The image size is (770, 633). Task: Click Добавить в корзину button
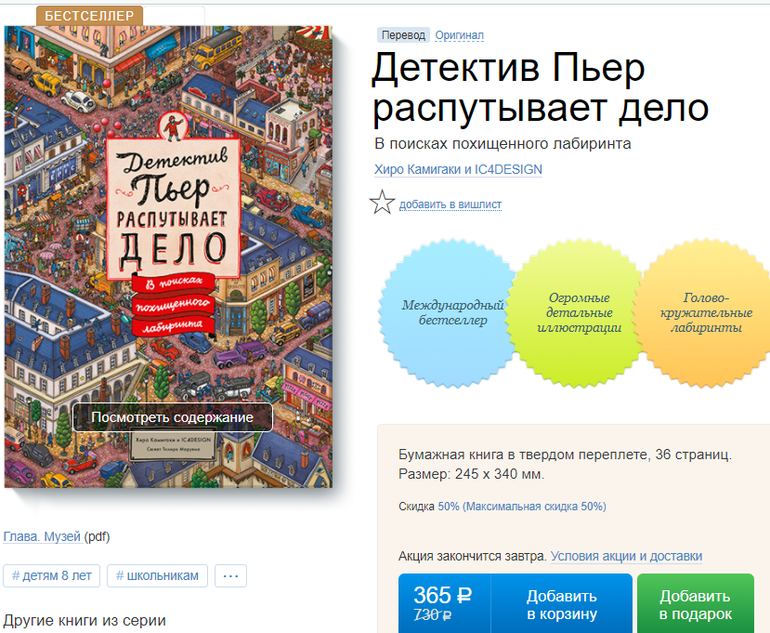tap(562, 605)
